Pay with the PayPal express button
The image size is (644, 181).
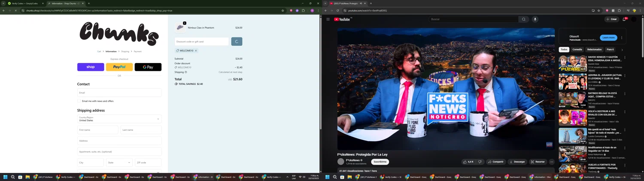click(119, 67)
